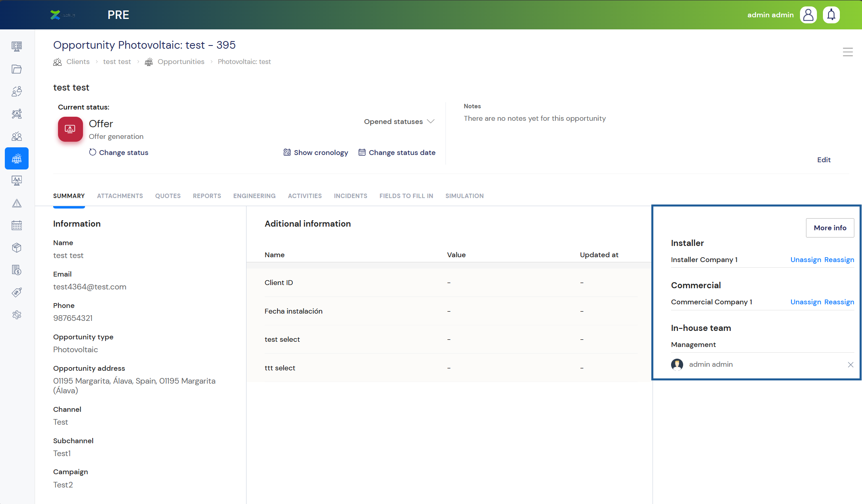Switch to the Activities tab
Image resolution: width=862 pixels, height=504 pixels.
pyautogui.click(x=305, y=196)
